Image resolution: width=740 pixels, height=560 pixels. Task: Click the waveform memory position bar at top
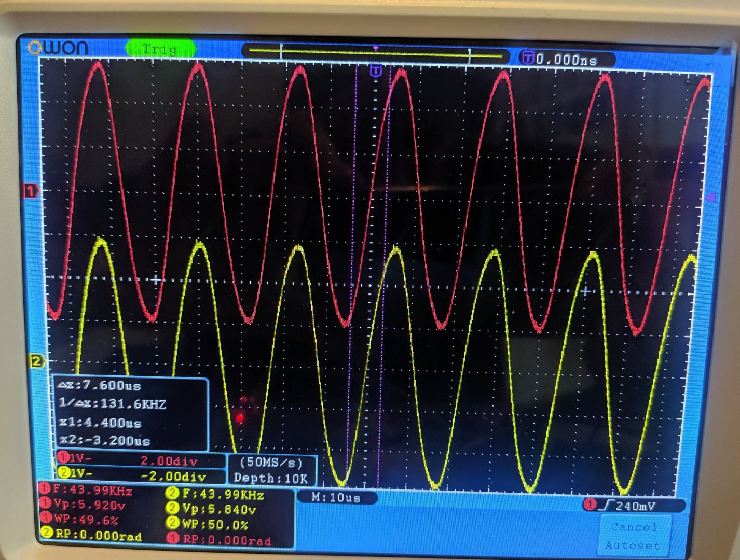375,53
